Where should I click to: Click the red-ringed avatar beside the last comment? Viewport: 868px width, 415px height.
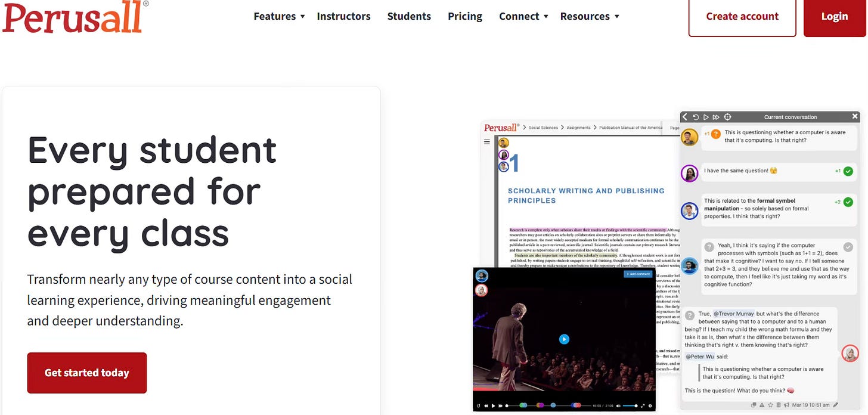850,354
